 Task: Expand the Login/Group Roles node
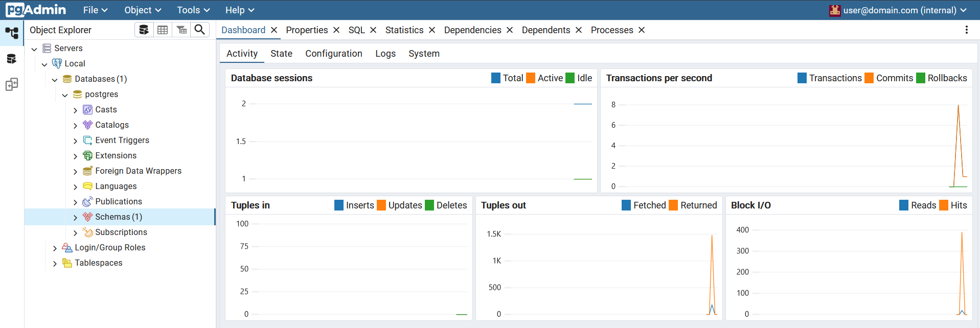tap(55, 248)
